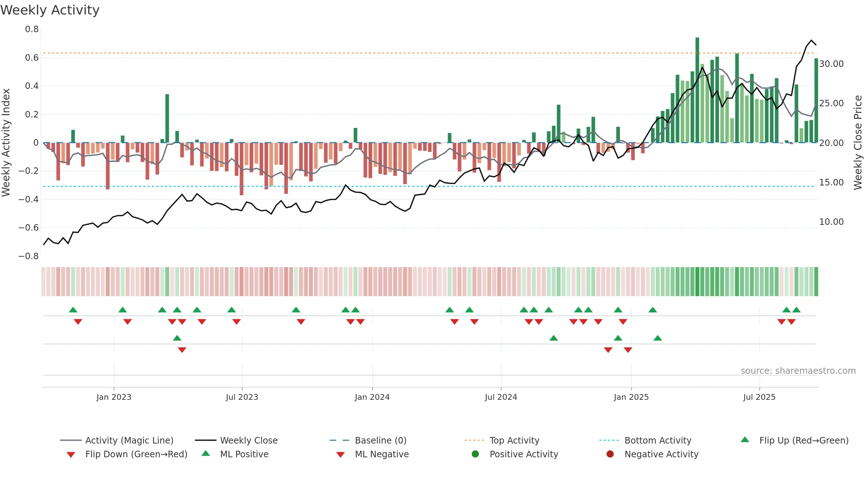Screen dimensions: 868x488
Task: Click the 0.6 activity axis label
Action: 32,57
